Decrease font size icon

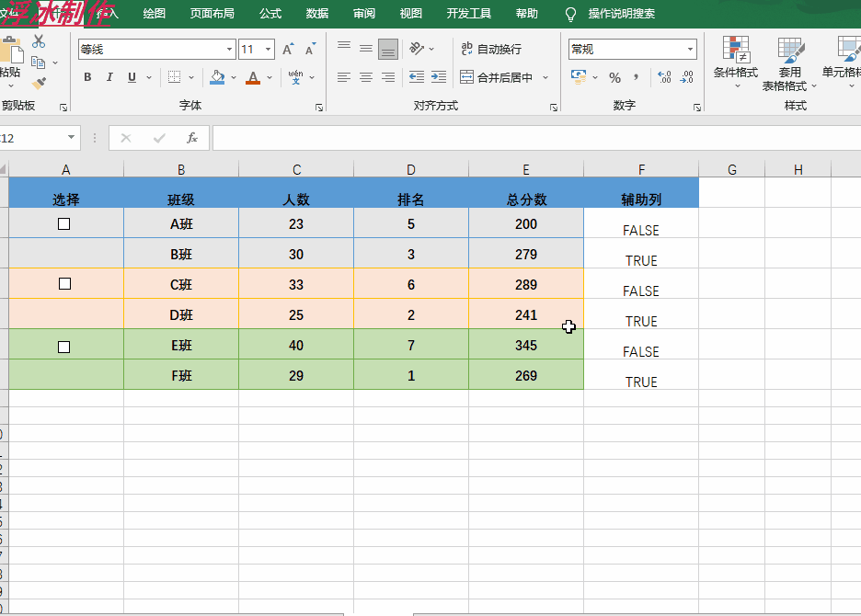(310, 50)
